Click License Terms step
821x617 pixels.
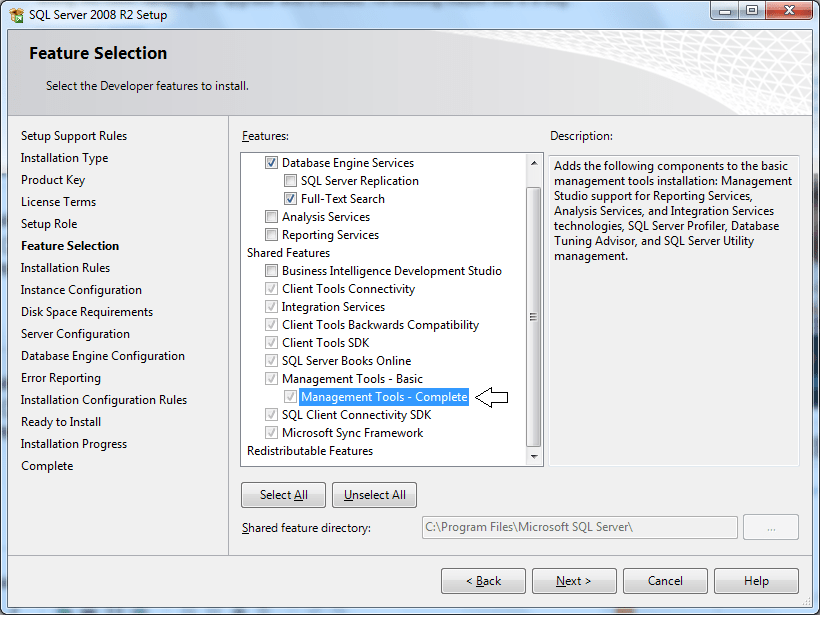pyautogui.click(x=59, y=202)
